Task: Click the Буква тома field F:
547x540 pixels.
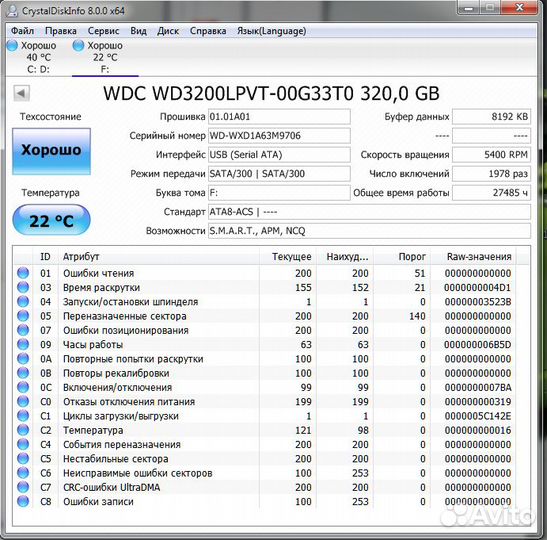Action: [279, 193]
